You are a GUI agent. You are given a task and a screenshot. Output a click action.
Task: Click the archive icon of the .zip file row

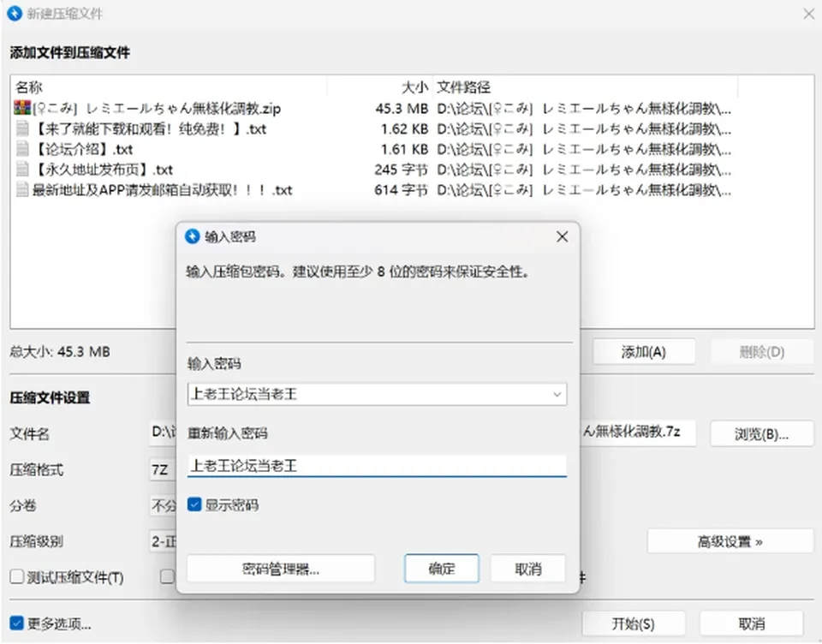point(22,108)
